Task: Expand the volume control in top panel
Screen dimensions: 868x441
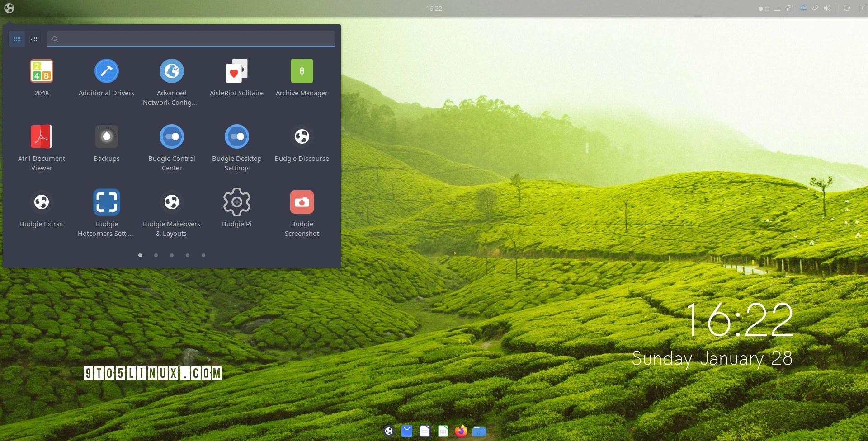Action: point(827,8)
